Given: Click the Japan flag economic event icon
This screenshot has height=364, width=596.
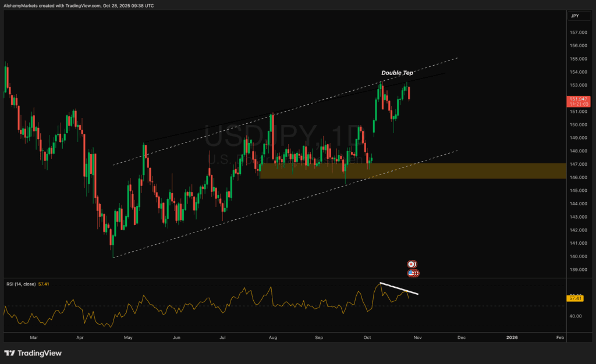Looking at the screenshot, I should coord(411,264).
